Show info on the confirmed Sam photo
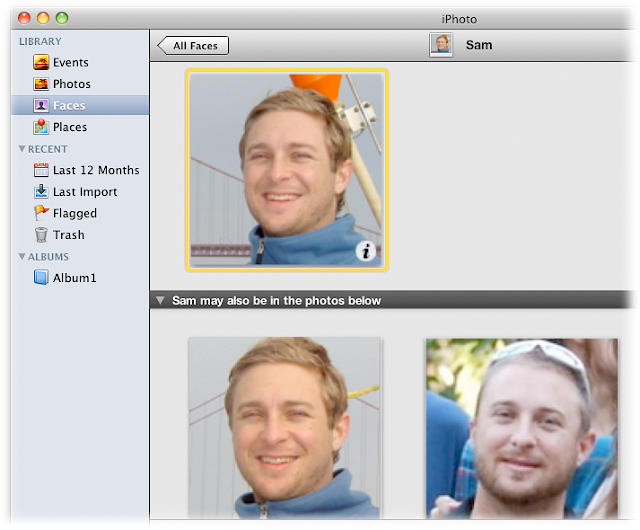Image resolution: width=640 pixels, height=530 pixels. point(365,251)
